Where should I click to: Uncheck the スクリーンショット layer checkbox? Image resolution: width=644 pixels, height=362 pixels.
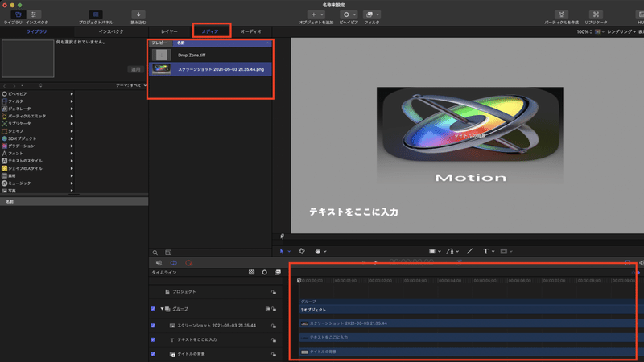153,326
